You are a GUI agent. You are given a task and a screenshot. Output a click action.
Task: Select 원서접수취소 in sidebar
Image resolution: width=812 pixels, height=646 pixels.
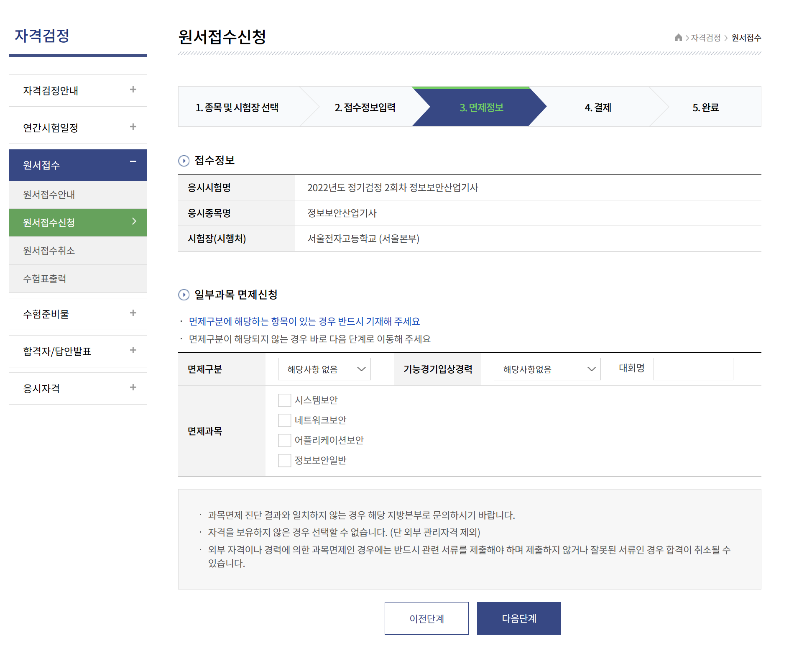point(49,251)
